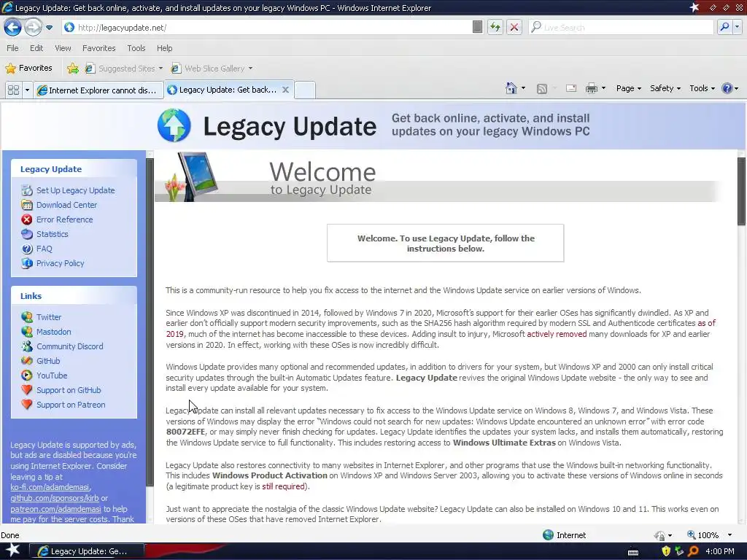Stop loading with red X icon

point(514,27)
